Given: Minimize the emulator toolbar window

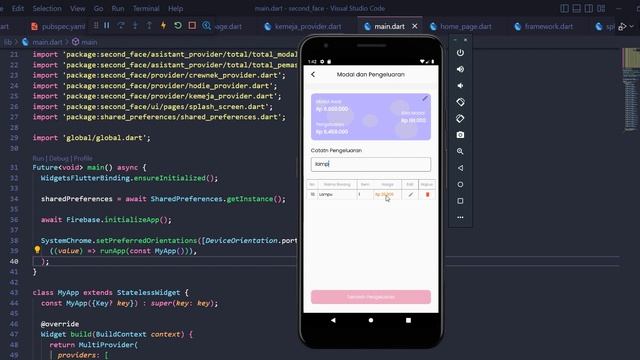Looking at the screenshot, I should pyautogui.click(x=455, y=40).
